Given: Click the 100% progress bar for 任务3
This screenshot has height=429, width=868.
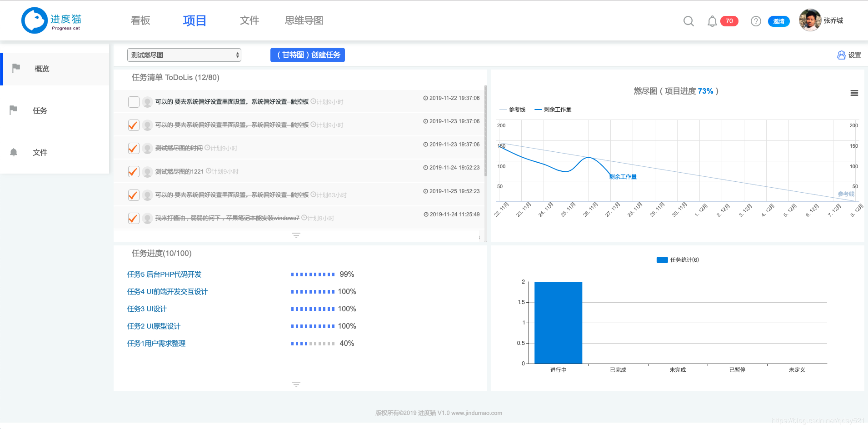Looking at the screenshot, I should coord(313,309).
